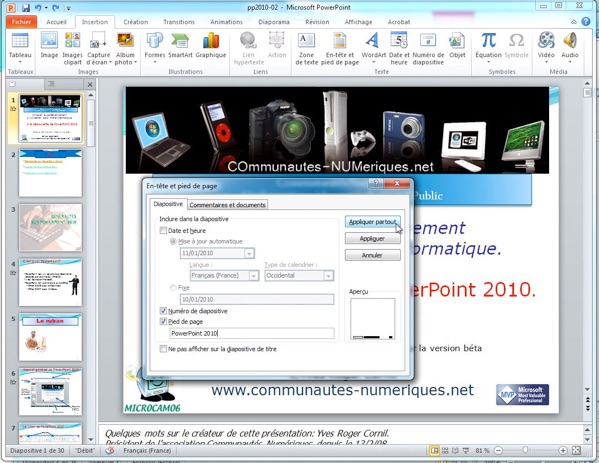The image size is (599, 463).
Task: Click the Français (France) language status
Action: coord(147,451)
